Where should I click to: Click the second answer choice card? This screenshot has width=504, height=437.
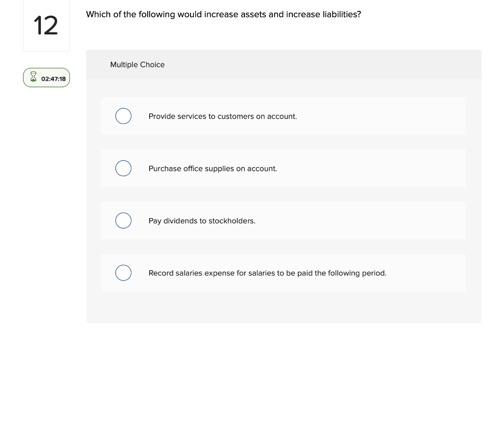pyautogui.click(x=283, y=168)
